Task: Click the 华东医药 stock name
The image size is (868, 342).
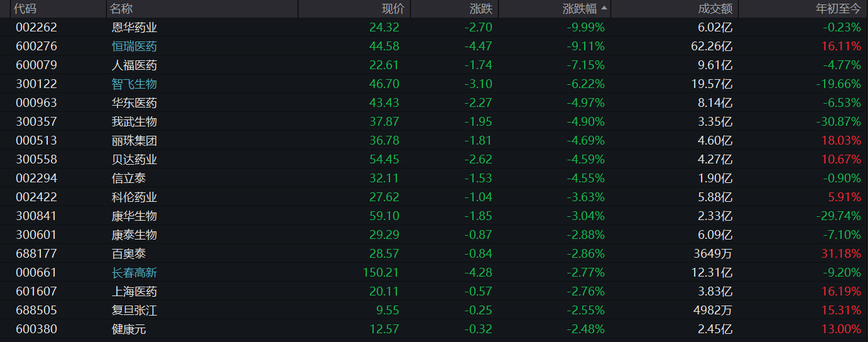Action: point(134,103)
